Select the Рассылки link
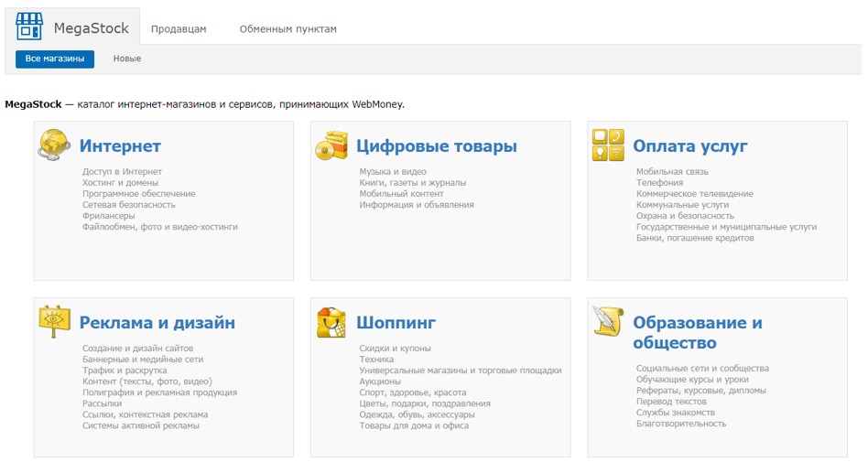Image resolution: width=868 pixels, height=462 pixels. coord(102,403)
